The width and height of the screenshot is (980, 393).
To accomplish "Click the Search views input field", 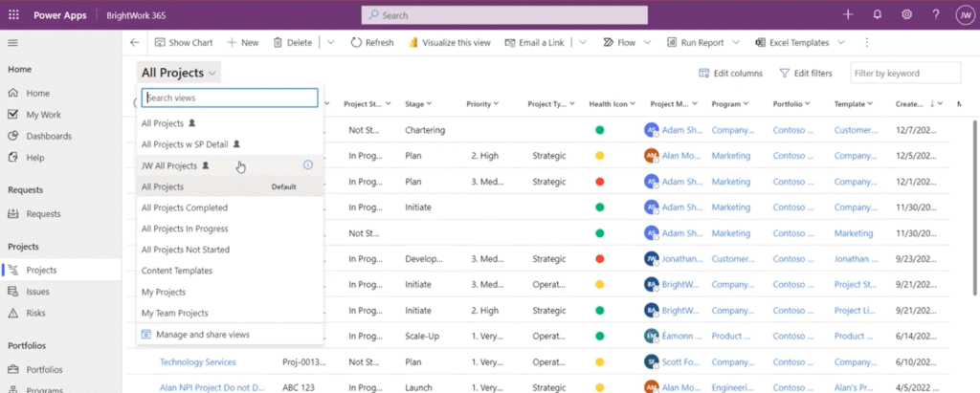I will pyautogui.click(x=229, y=98).
